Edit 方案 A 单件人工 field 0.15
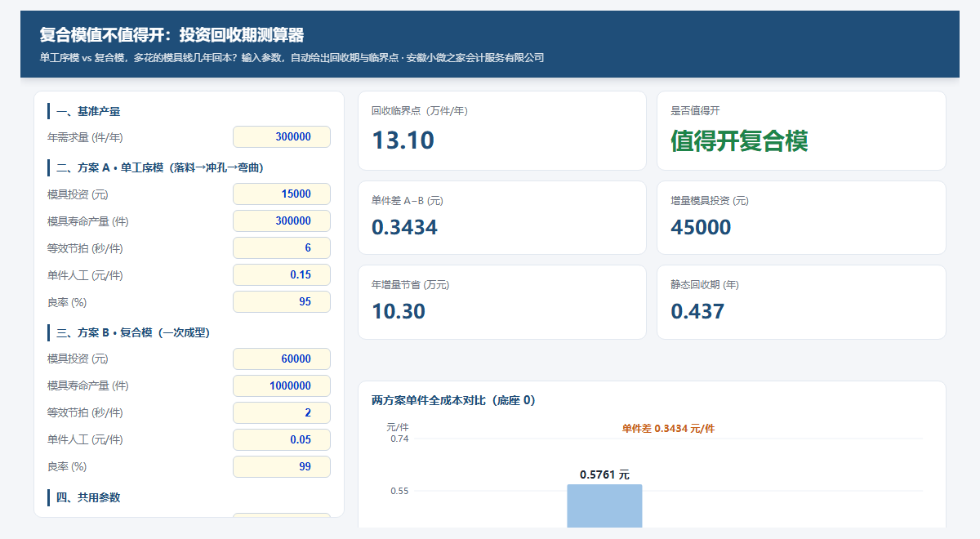The height and width of the screenshot is (539, 980). point(282,275)
